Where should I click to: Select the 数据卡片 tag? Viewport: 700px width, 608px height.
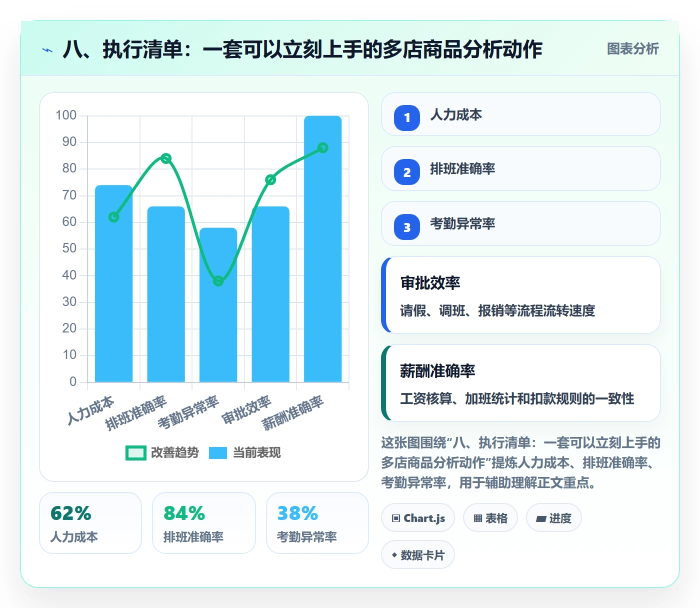click(418, 555)
